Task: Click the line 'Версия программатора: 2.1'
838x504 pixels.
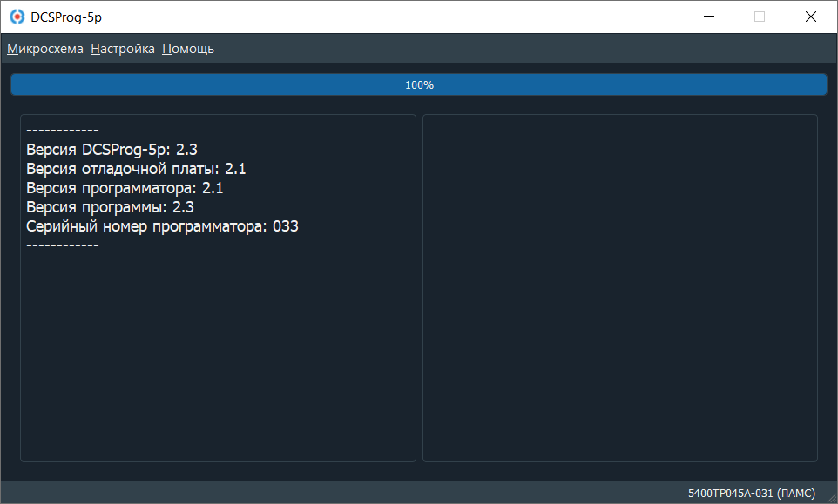Action: pyautogui.click(x=125, y=188)
